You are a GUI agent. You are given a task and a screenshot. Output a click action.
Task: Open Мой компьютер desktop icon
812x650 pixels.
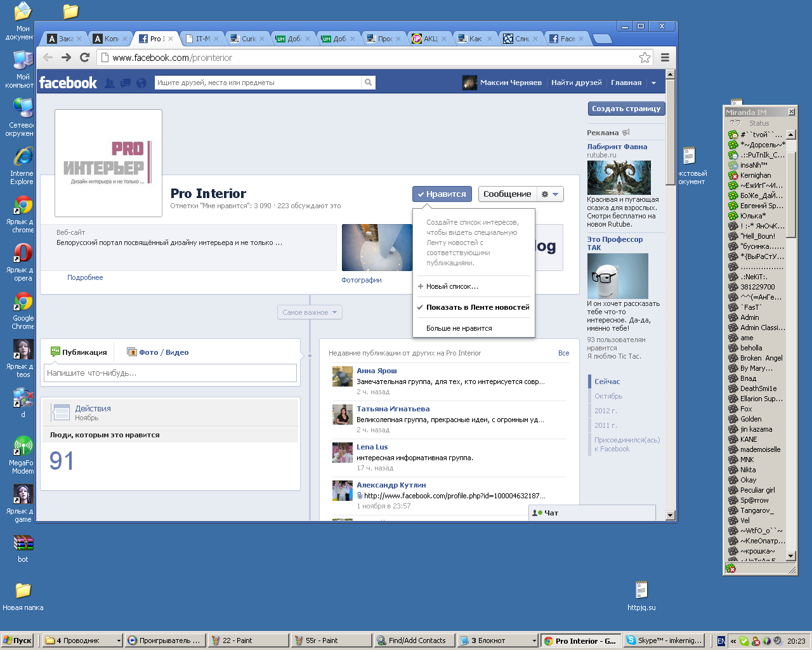click(x=22, y=69)
